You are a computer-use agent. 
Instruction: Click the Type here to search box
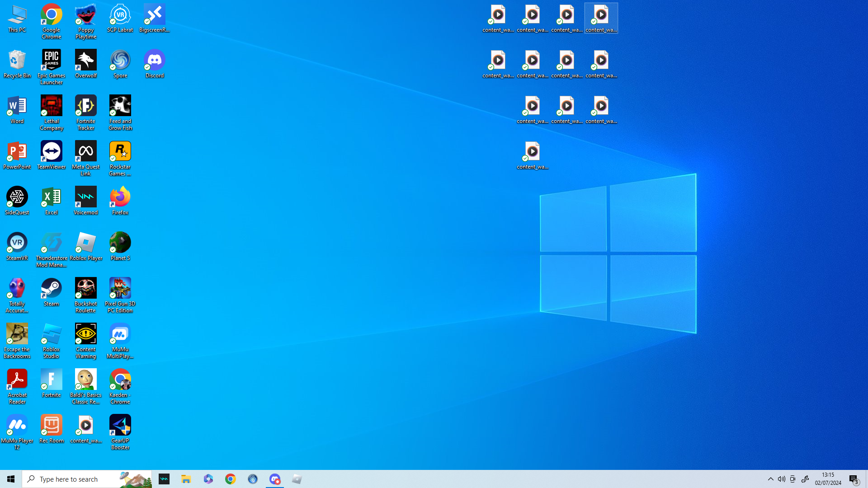click(x=87, y=479)
